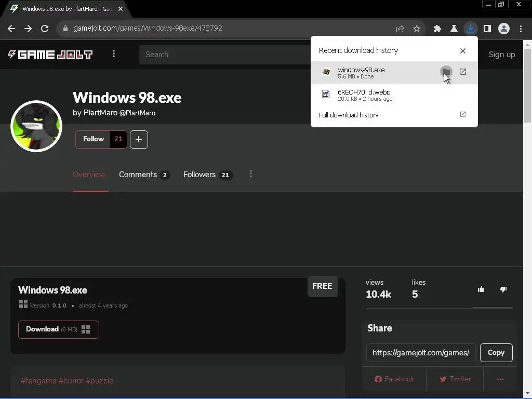Copy the game share link
This screenshot has height=399, width=532.
coord(496,353)
